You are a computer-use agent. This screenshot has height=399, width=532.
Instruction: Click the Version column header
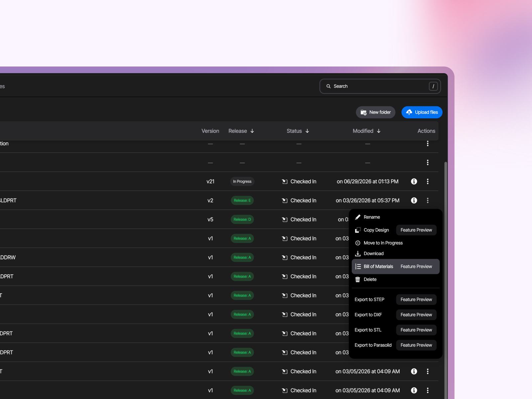click(x=210, y=131)
